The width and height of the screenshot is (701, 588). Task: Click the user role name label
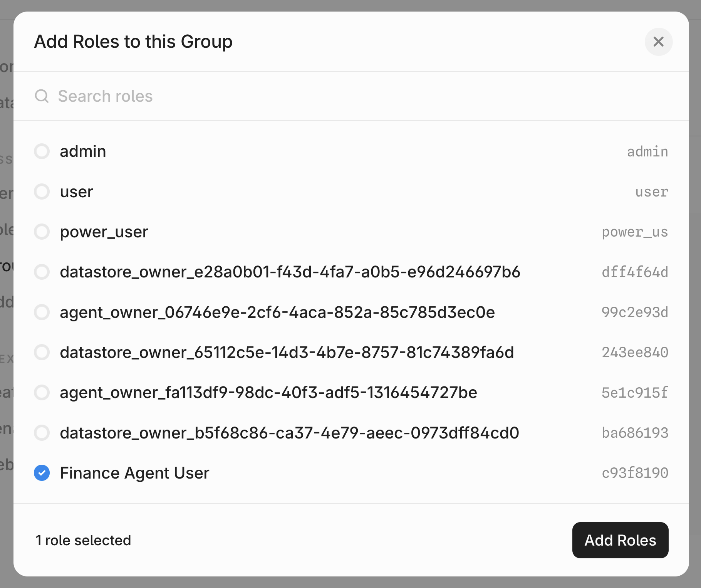tap(76, 192)
